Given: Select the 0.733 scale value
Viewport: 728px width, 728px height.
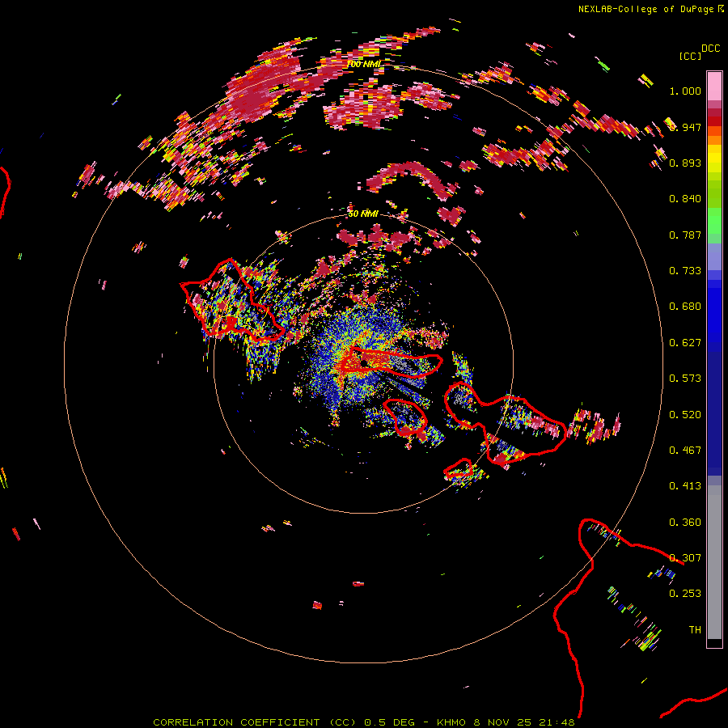Looking at the screenshot, I should point(685,271).
